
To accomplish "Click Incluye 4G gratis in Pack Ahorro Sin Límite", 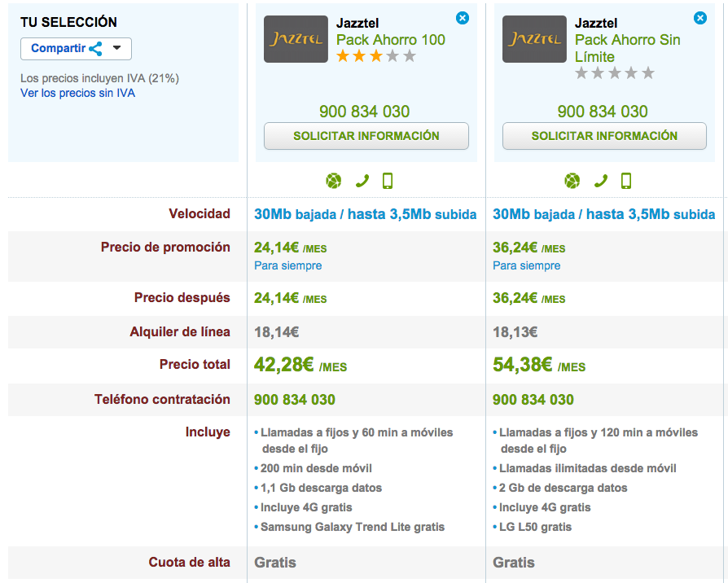I will click(545, 507).
